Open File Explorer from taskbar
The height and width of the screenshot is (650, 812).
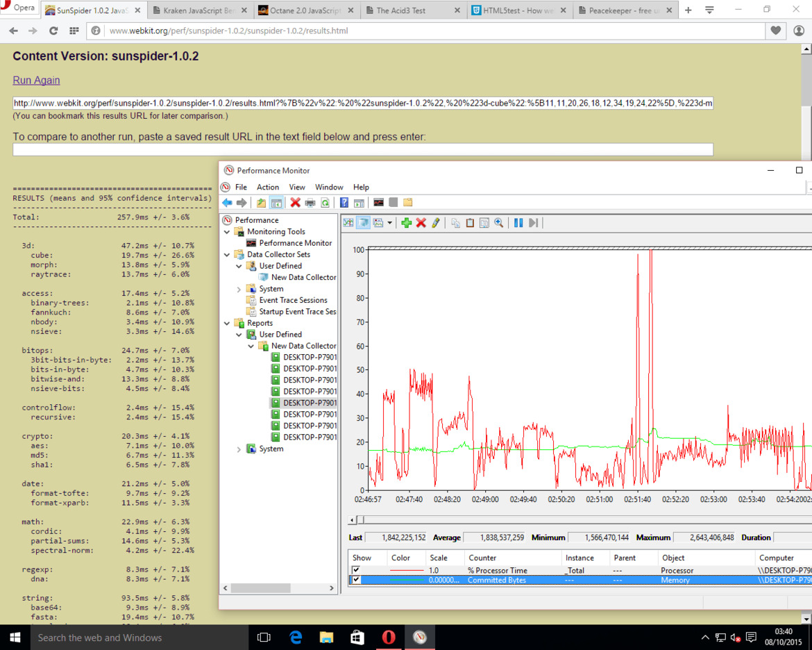click(x=327, y=637)
